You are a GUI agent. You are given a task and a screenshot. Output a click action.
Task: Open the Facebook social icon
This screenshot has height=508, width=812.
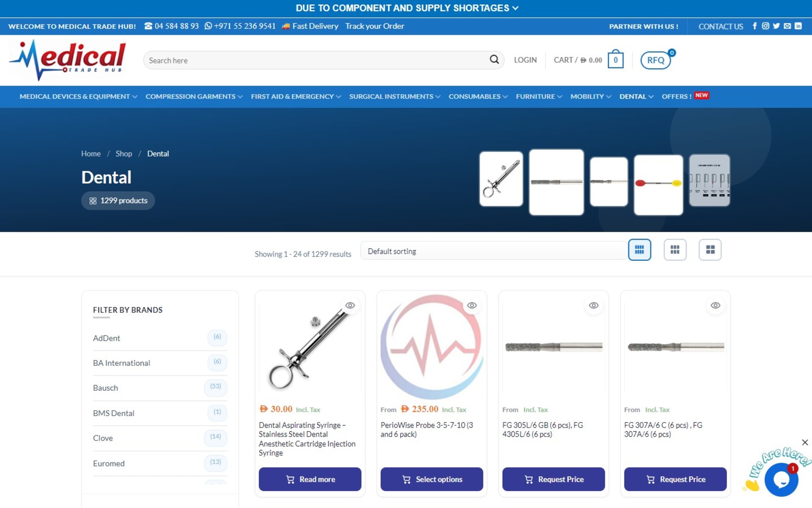pos(754,26)
